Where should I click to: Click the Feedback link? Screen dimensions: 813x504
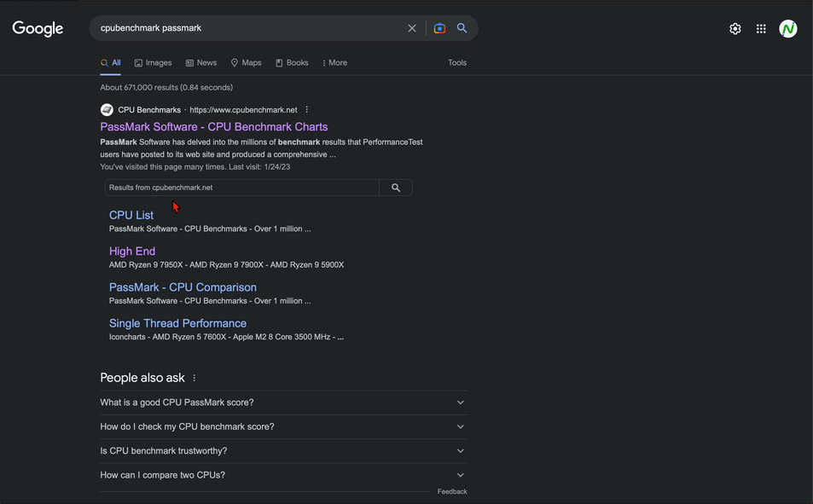point(452,491)
